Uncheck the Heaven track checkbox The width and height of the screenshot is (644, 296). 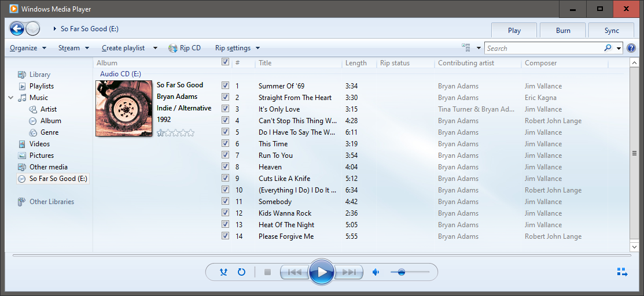click(x=225, y=166)
